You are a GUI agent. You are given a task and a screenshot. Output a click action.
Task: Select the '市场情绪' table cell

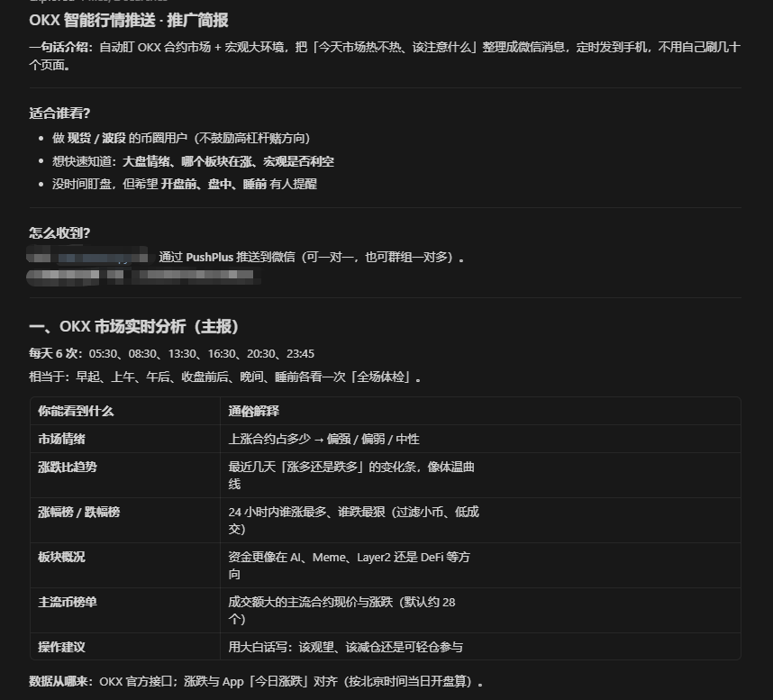pos(125,439)
